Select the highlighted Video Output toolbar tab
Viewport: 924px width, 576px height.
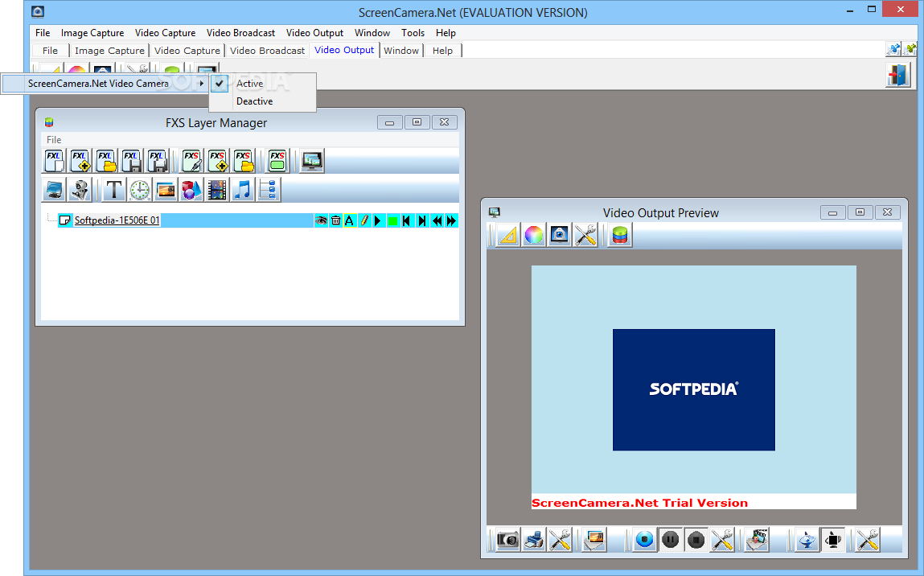[344, 50]
